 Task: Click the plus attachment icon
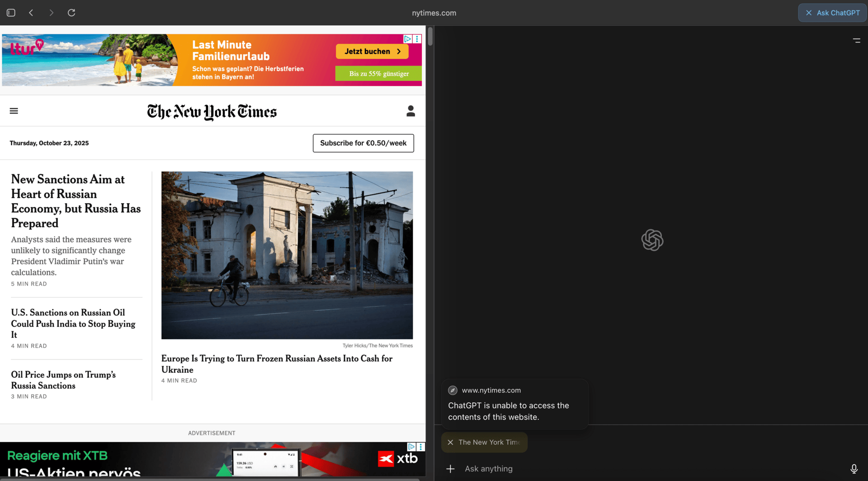click(450, 469)
